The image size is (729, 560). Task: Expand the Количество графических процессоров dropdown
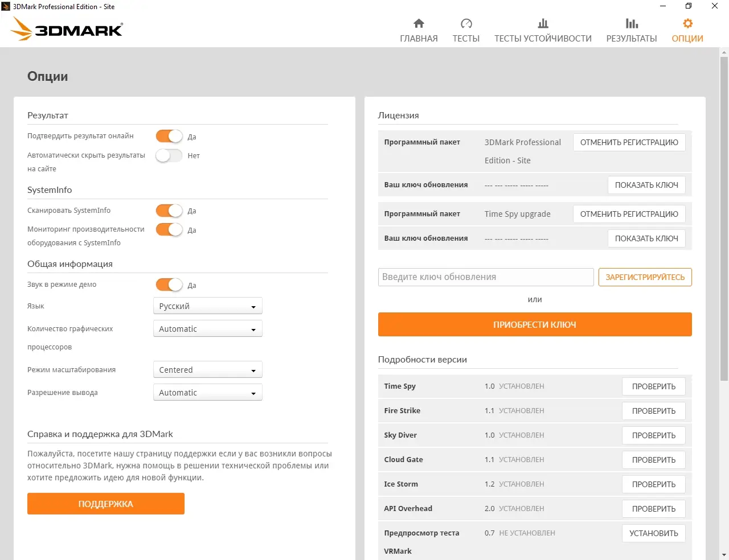point(208,329)
